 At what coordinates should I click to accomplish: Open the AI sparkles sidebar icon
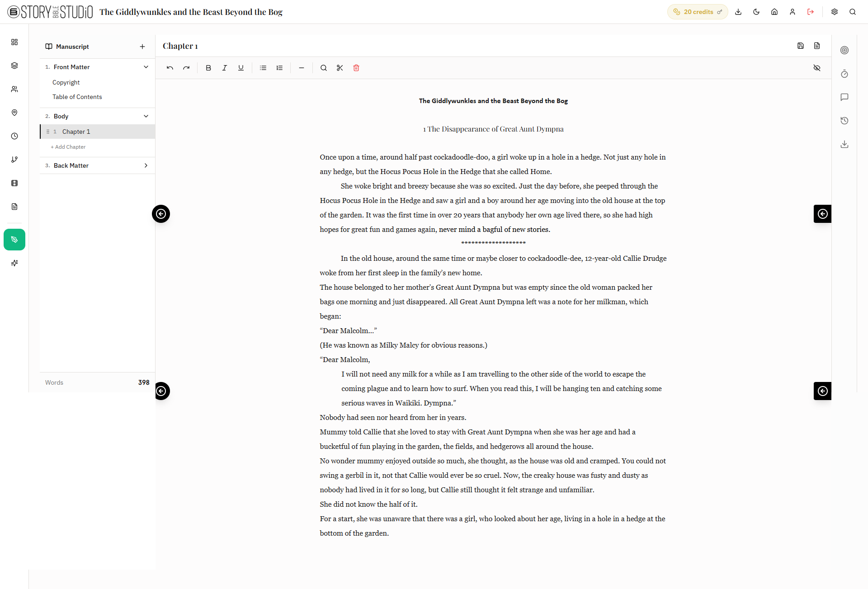tap(14, 263)
